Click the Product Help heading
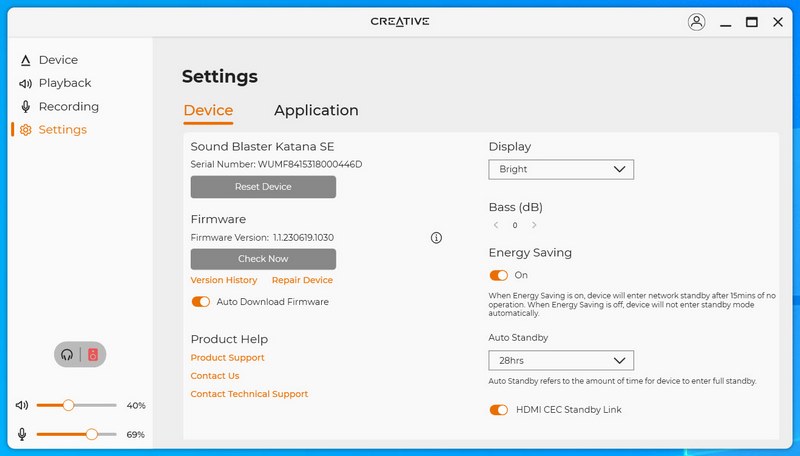 click(x=229, y=339)
